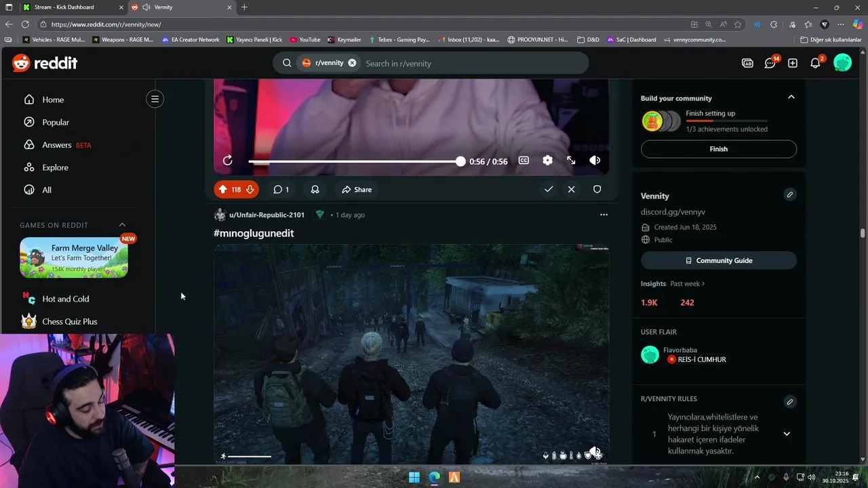868x488 pixels.
Task: Create a new post via plus icon
Action: click(793, 63)
